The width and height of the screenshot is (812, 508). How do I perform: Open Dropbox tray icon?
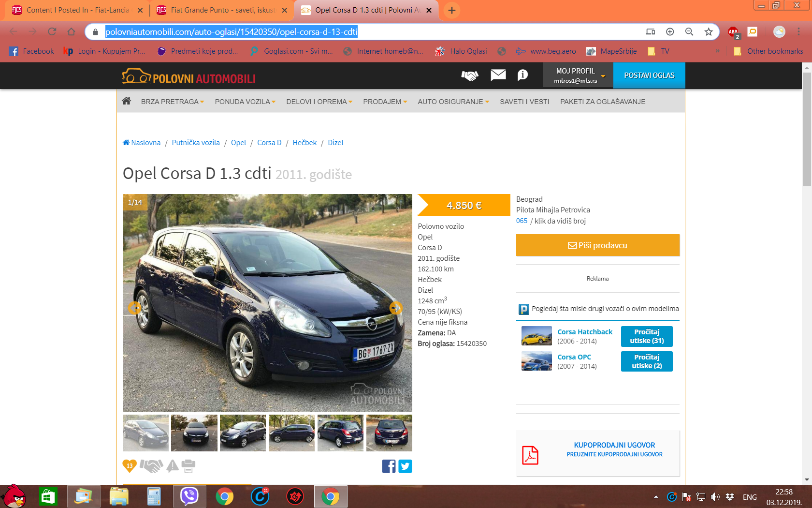tap(730, 497)
